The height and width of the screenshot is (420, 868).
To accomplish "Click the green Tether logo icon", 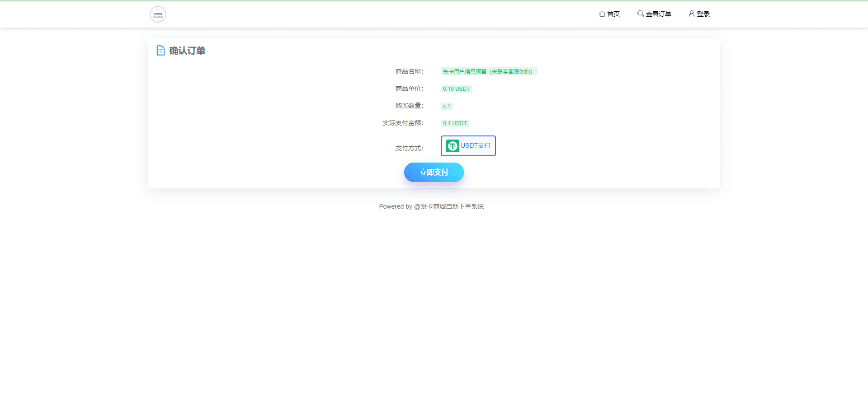I will [x=452, y=146].
